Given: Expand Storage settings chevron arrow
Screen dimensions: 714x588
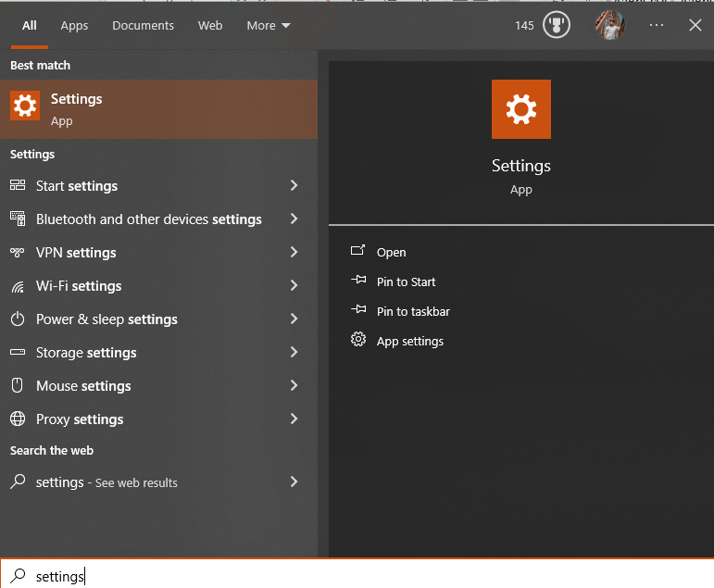Looking at the screenshot, I should pos(294,352).
